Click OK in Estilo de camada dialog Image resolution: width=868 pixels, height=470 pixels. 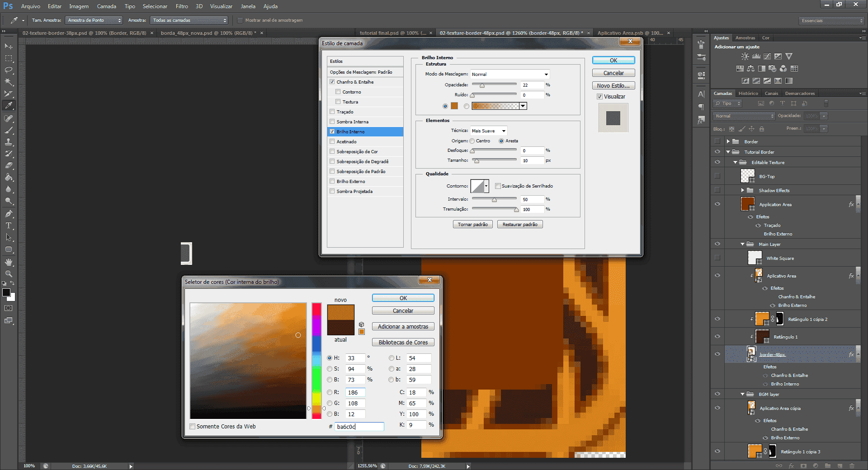click(x=613, y=61)
